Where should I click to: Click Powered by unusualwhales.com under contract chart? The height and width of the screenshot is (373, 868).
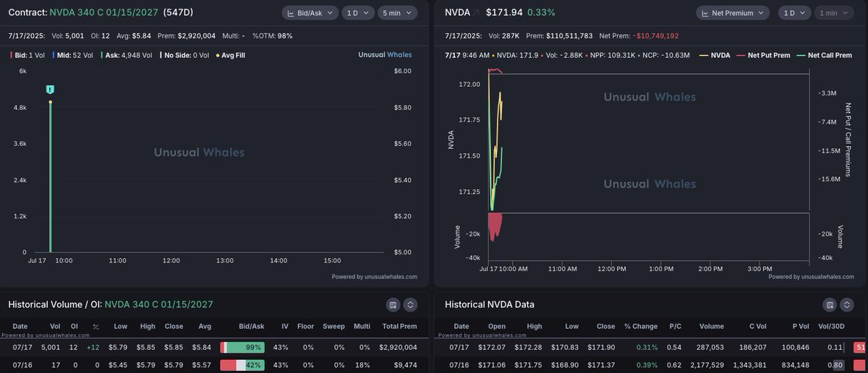375,276
